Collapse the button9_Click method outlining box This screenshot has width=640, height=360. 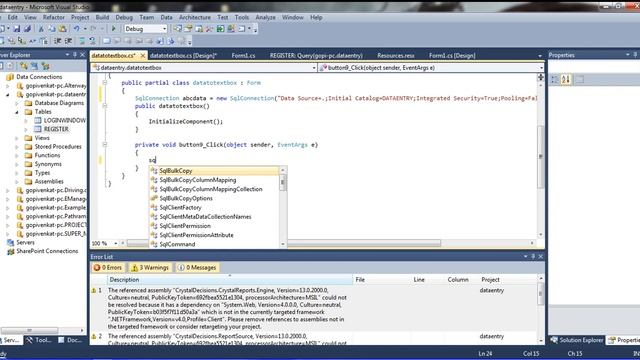pos(105,144)
